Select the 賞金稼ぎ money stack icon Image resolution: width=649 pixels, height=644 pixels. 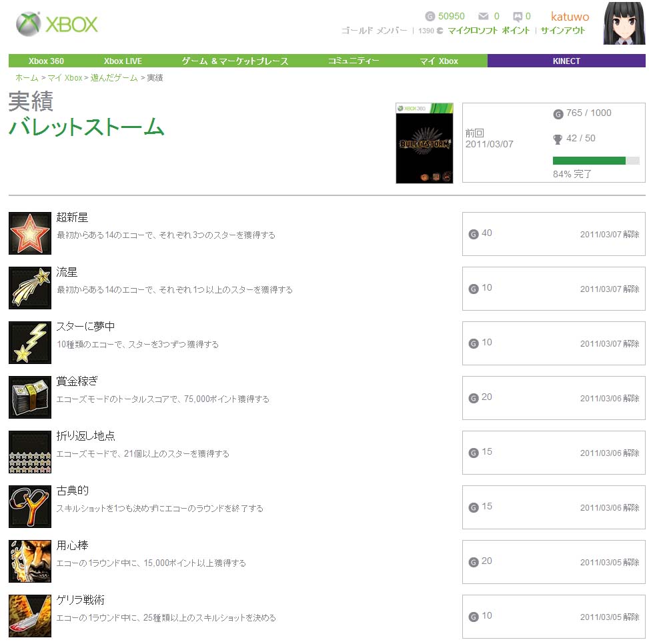[30, 397]
